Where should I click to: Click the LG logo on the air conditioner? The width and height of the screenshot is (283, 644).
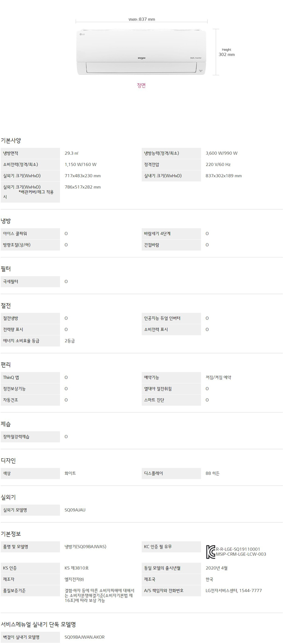point(82,34)
